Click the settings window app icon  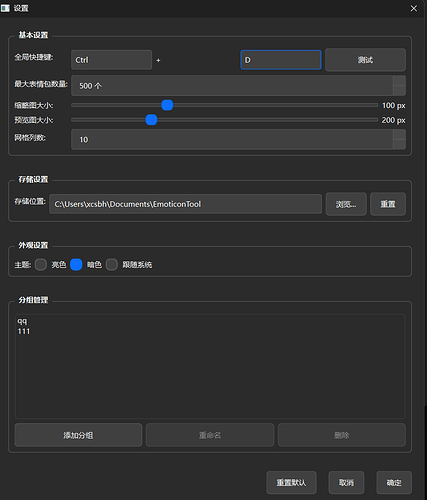[x=5, y=8]
